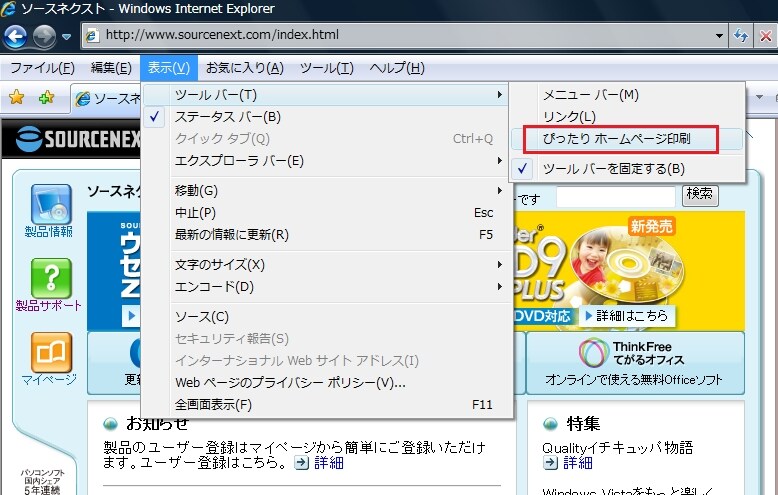The image size is (778, 495).
Task: Expand the エクスプローラ バー(E) submenu
Action: [x=326, y=161]
